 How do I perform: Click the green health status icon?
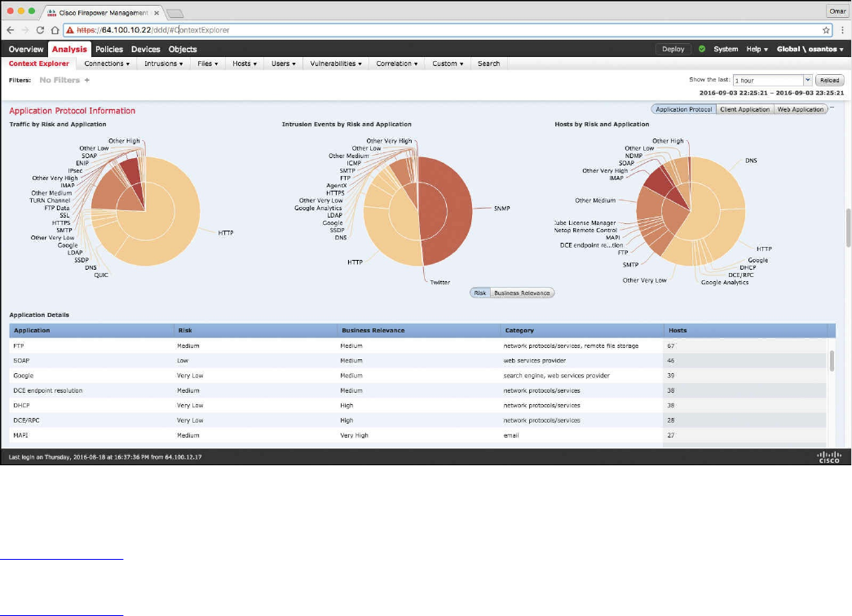(x=702, y=49)
